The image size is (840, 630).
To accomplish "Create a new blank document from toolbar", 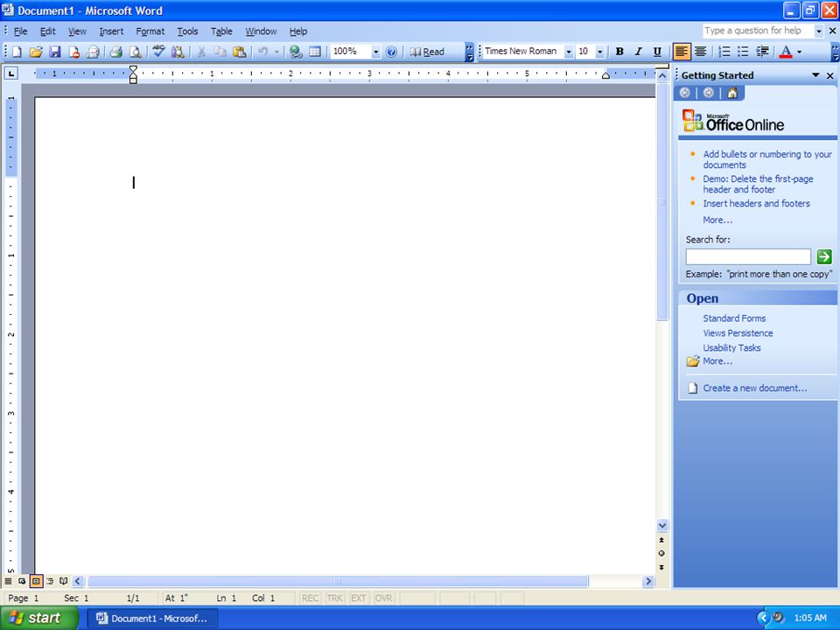I will [17, 52].
